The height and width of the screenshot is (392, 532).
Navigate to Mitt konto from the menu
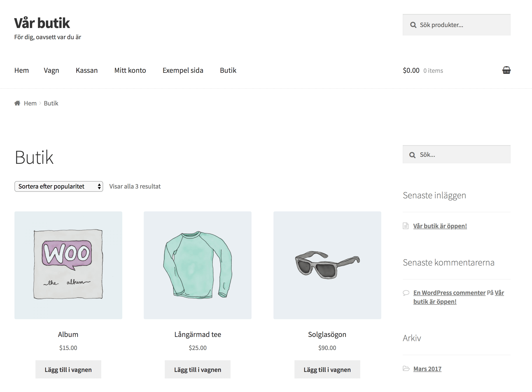[130, 70]
